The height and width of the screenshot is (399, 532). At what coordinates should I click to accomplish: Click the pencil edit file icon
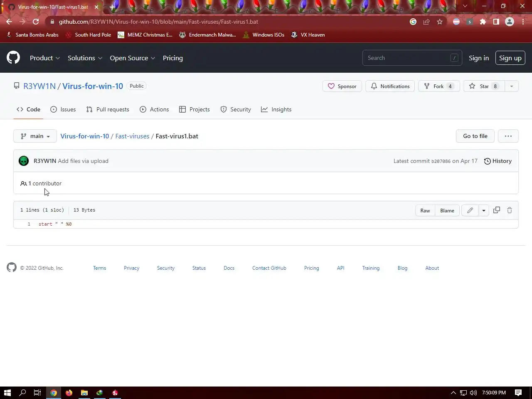click(x=470, y=210)
